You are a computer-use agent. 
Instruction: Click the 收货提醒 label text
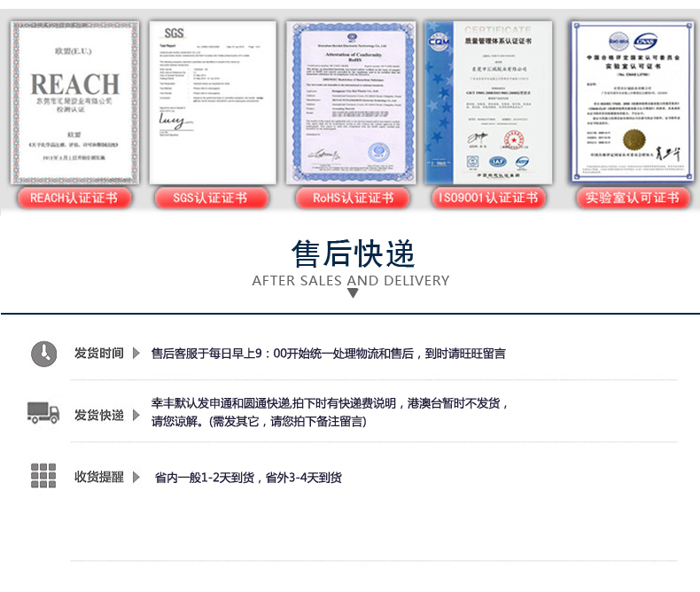coord(99,478)
